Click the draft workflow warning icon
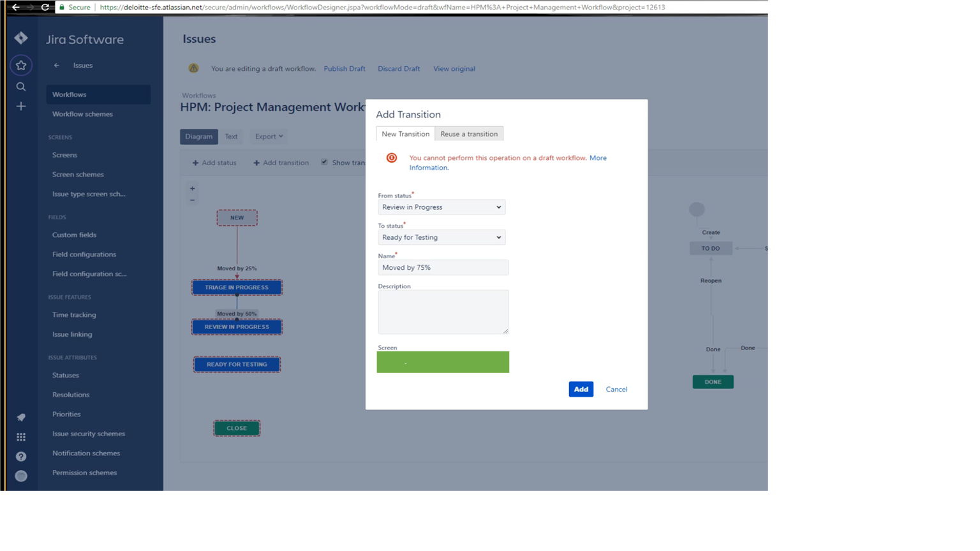Image resolution: width=980 pixels, height=551 pixels. (x=193, y=68)
